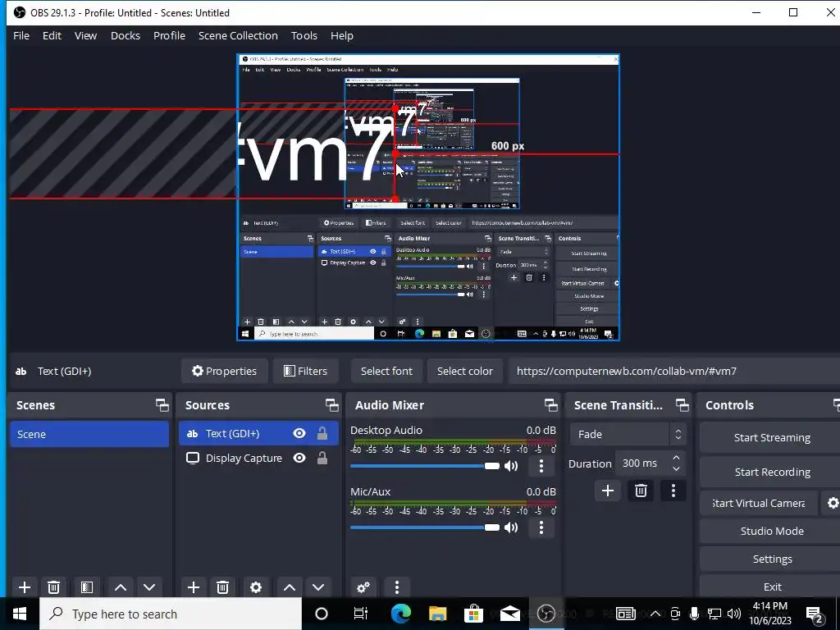The width and height of the screenshot is (840, 630).
Task: Open Filters in source toolbar
Action: 305,371
